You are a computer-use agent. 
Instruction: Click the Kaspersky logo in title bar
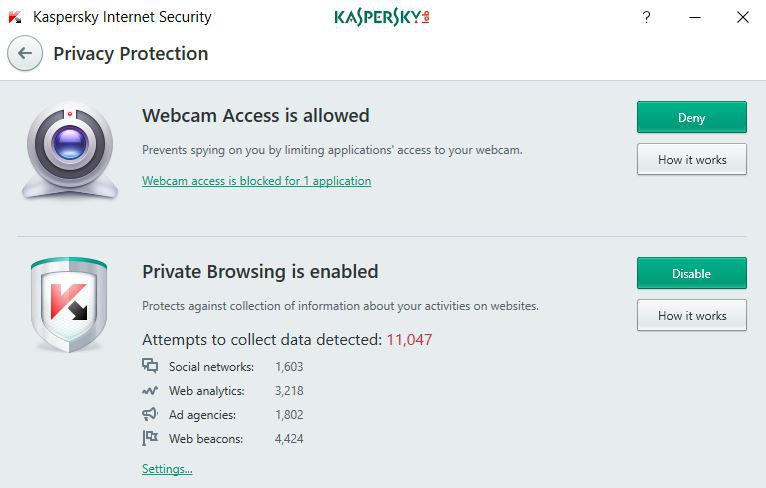[x=381, y=17]
